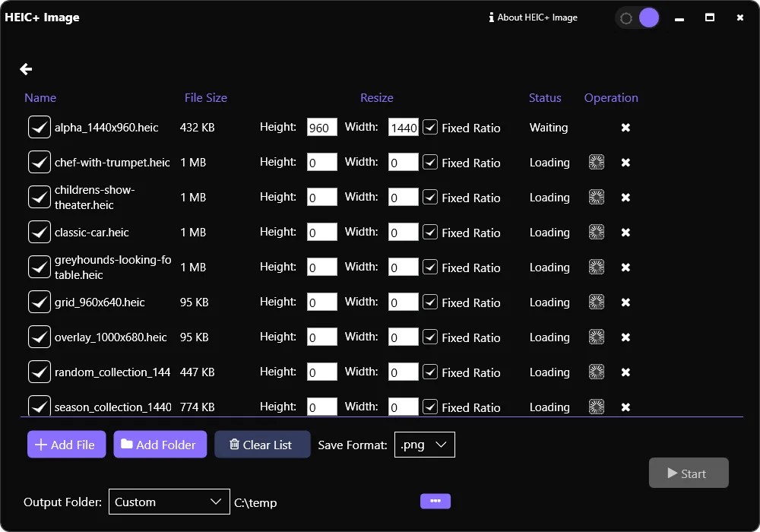This screenshot has width=760, height=532.
Task: Remove alpha_1440x960.heic from the list
Action: click(x=625, y=128)
